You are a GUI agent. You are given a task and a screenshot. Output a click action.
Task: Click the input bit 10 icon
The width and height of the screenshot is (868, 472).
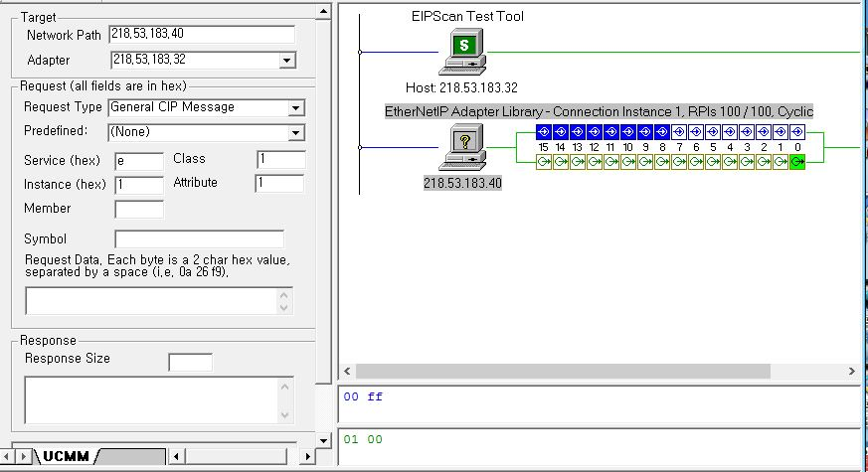(628, 132)
